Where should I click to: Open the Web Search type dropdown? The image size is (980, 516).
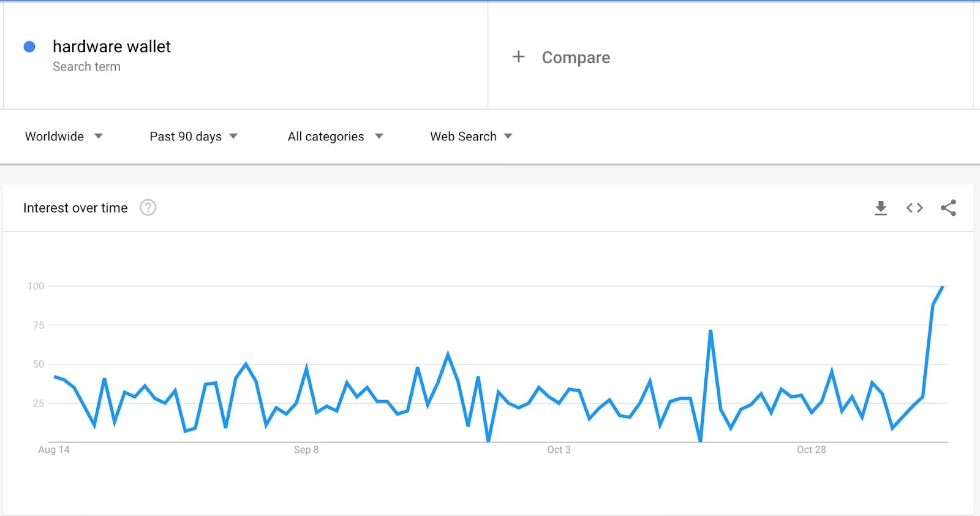pos(470,136)
